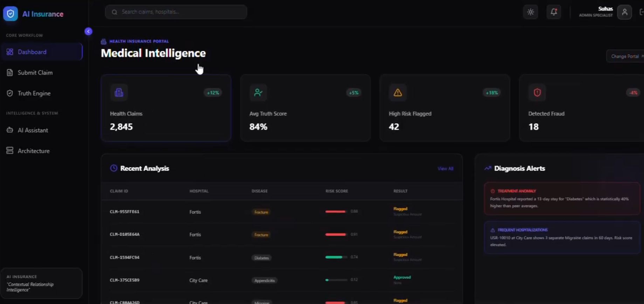This screenshot has width=644, height=304.
Task: Click the Medical Intelligence heading
Action: (153, 53)
